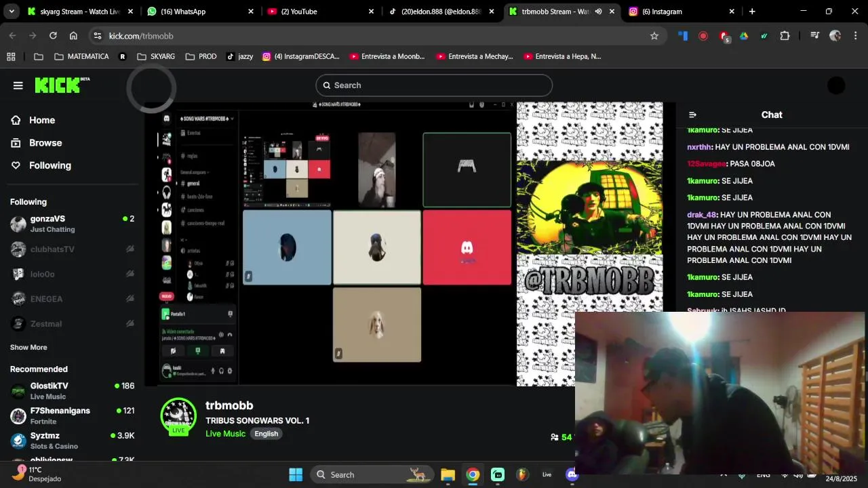Click the Live Music category link

tap(225, 433)
